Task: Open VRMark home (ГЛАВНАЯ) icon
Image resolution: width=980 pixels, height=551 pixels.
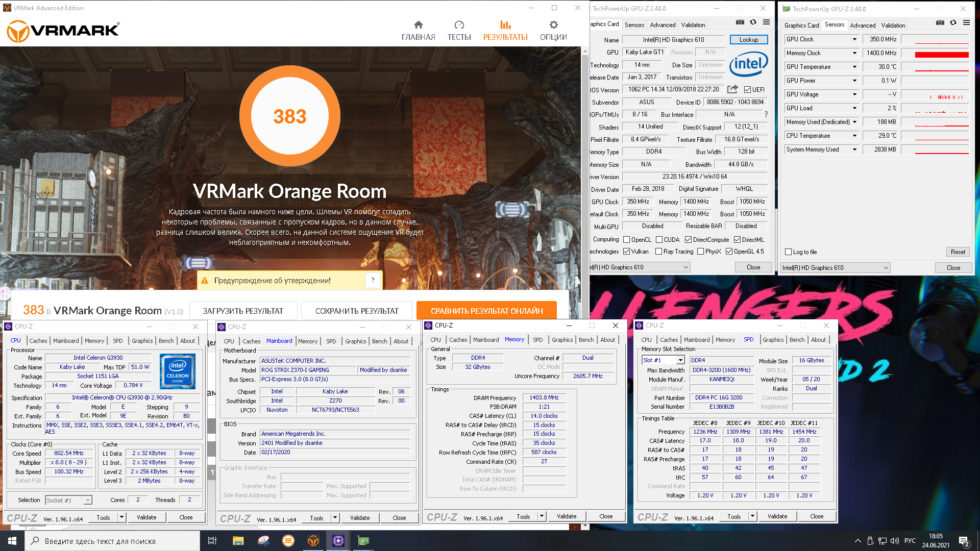Action: [x=418, y=24]
